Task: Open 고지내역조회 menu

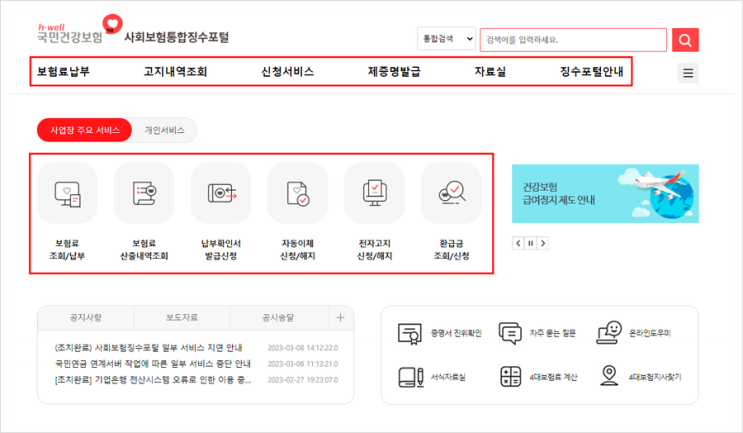Action: point(176,72)
